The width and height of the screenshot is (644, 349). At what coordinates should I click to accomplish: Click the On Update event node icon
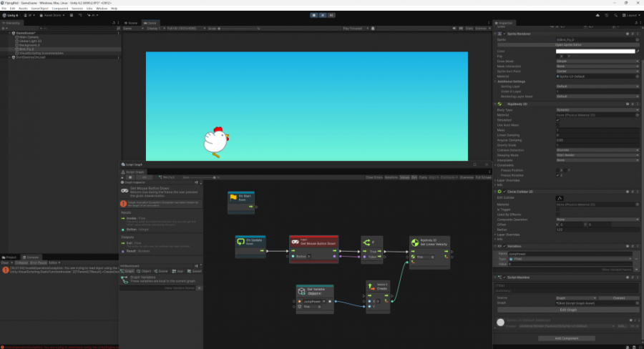click(x=240, y=242)
